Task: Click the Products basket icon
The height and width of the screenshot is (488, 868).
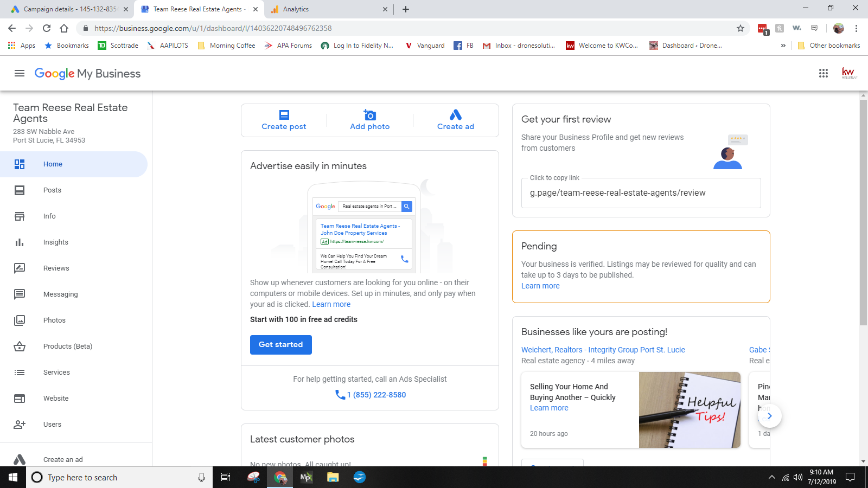Action: pyautogui.click(x=20, y=346)
